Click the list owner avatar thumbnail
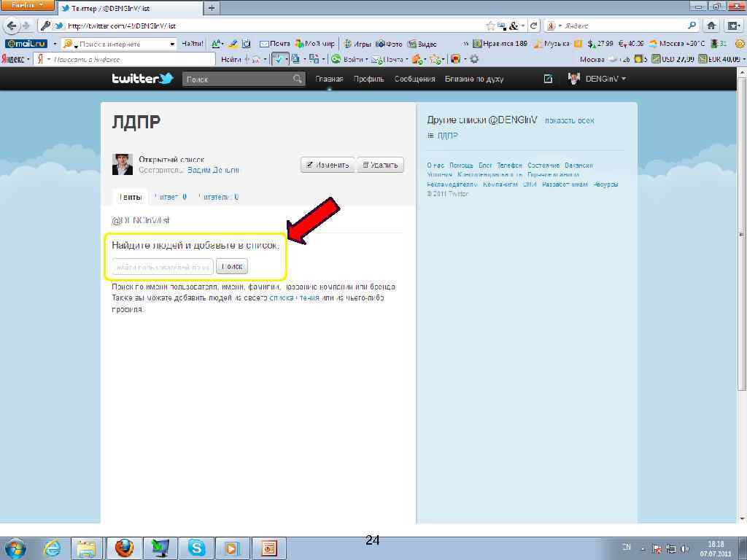Screen dimensions: 747x560 point(123,164)
